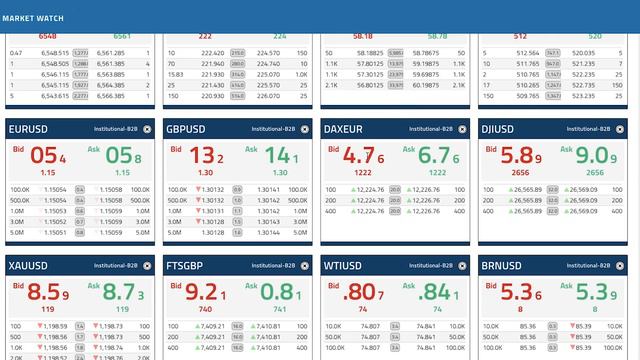
Task: Click Institutional-B2B label on XAUUSD tile
Action: pos(116,266)
